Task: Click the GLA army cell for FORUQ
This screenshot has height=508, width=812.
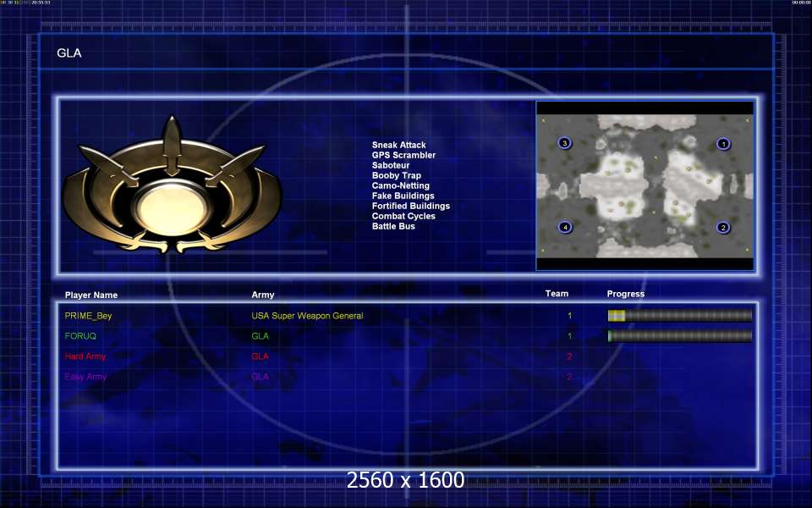Action: [x=260, y=336]
